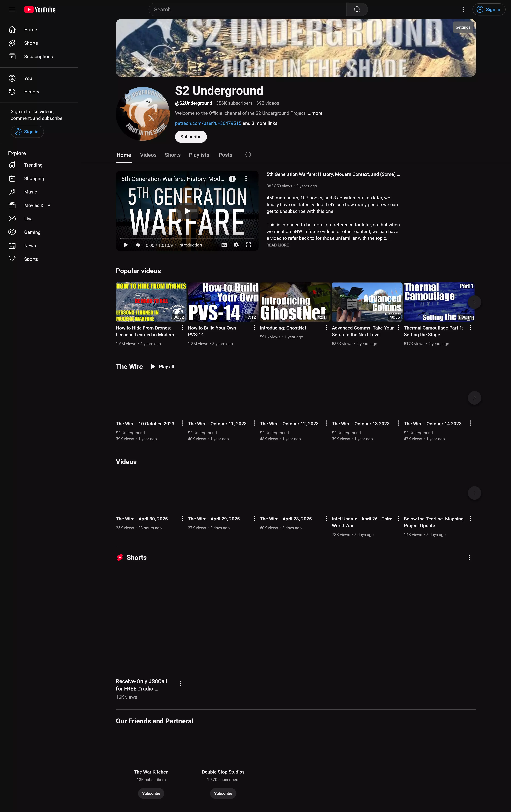Click the search magnifier button
This screenshot has height=812, width=511.
(x=357, y=9)
